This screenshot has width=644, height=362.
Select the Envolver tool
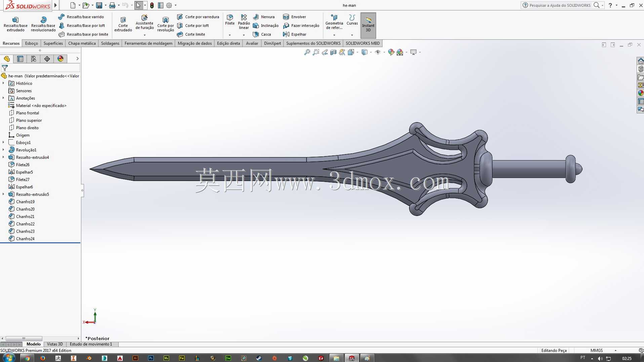tap(294, 17)
